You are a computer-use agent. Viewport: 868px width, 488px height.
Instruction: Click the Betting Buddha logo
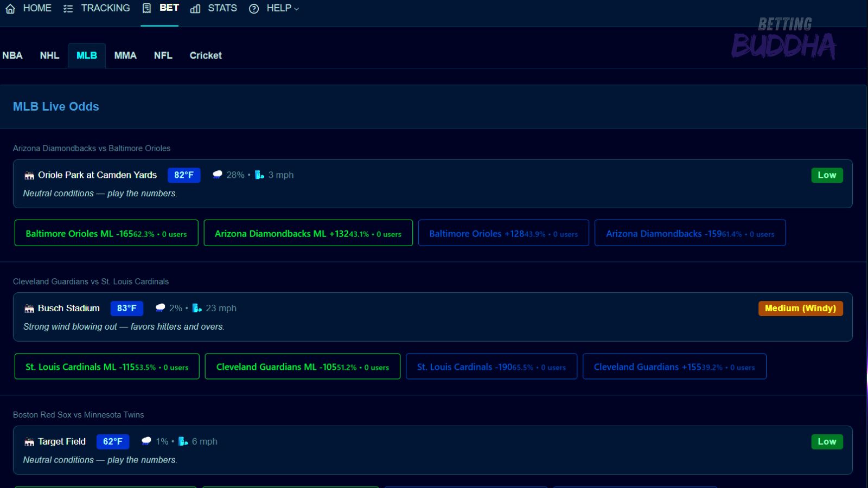pyautogui.click(x=784, y=38)
